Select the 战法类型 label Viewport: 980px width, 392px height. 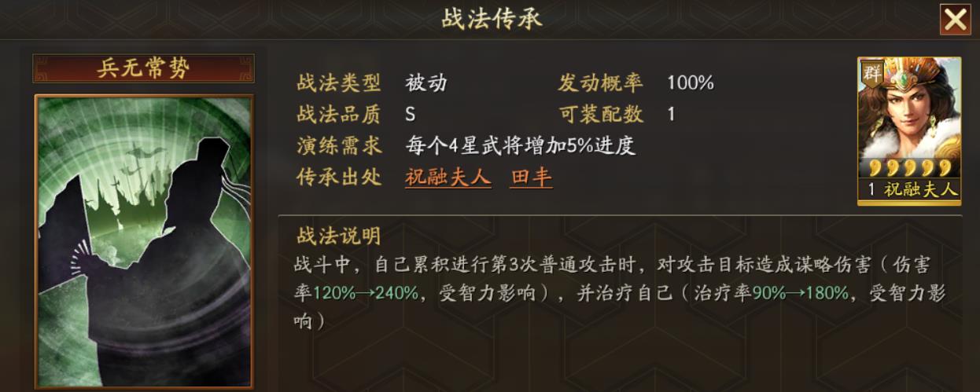(339, 82)
